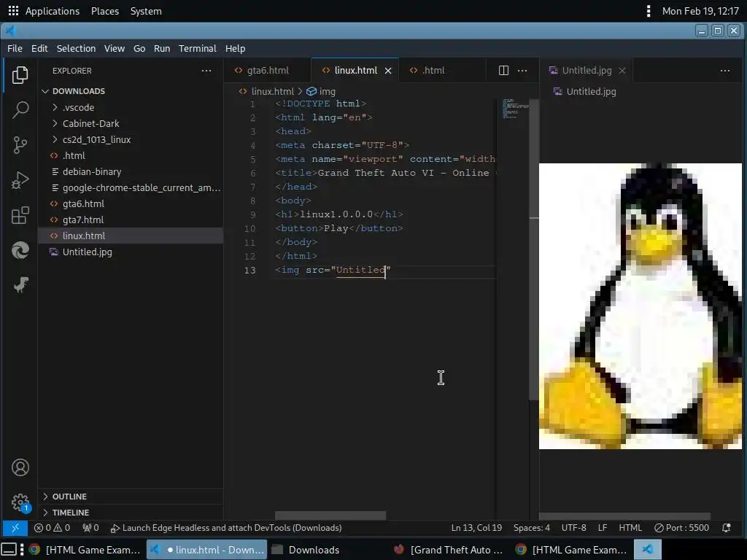Click the img breadcrumb item
747x560 pixels.
[x=321, y=91]
